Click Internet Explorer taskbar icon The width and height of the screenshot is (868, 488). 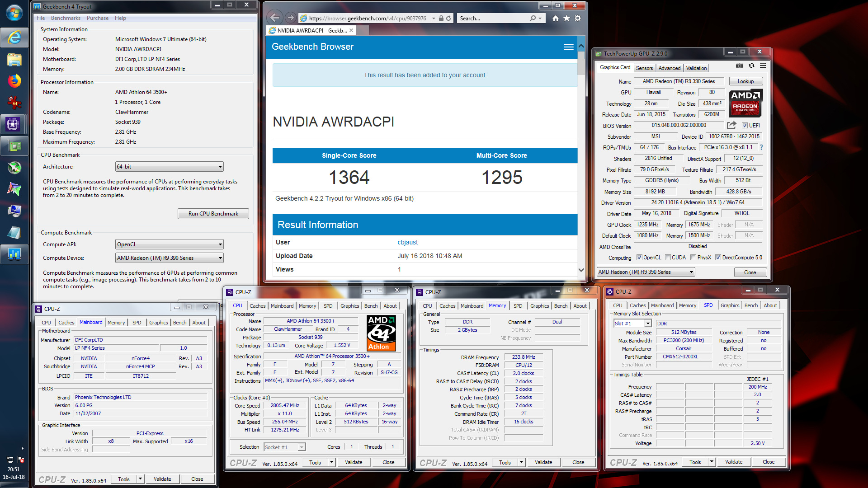pos(14,38)
